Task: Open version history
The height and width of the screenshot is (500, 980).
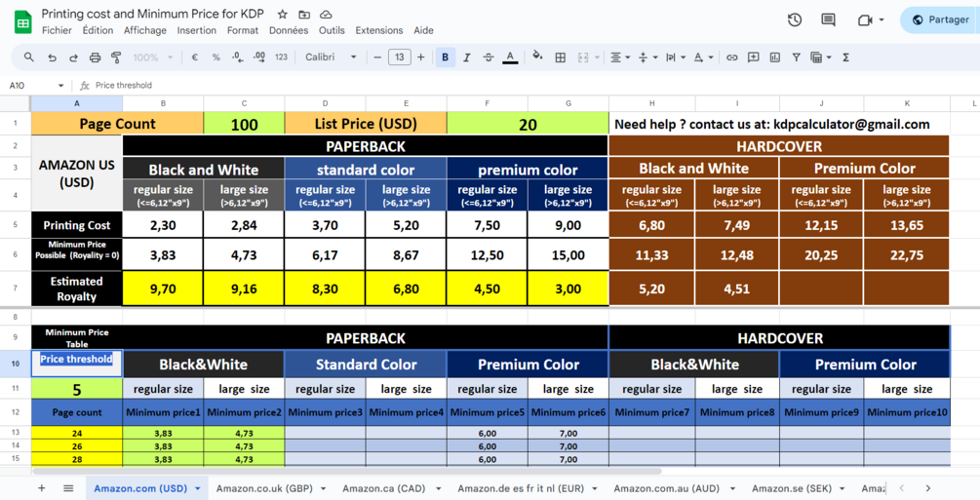Action: [795, 20]
